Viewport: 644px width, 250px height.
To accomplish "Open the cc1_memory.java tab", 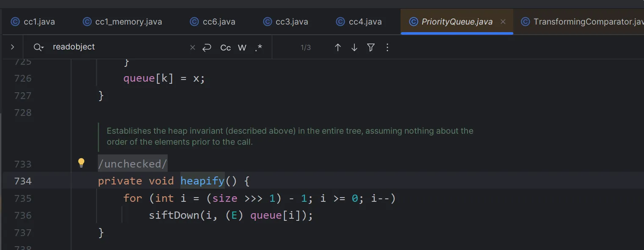I will click(122, 22).
